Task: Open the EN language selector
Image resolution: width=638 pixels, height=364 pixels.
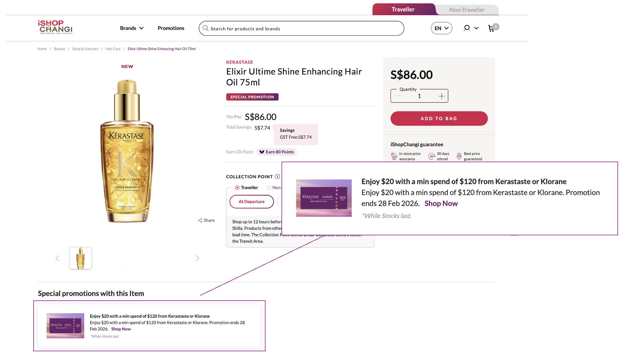Action: 441,28
